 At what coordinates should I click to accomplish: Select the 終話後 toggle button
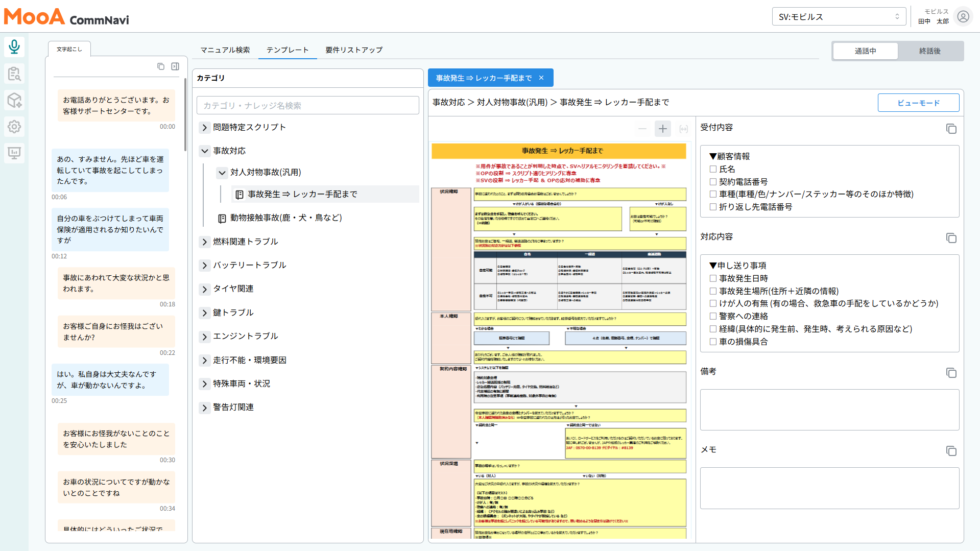pyautogui.click(x=929, y=51)
